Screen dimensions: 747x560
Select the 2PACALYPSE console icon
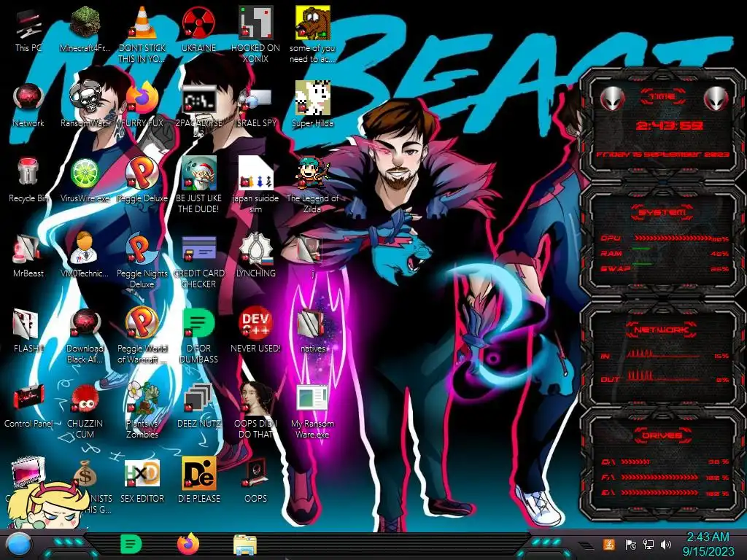coord(198,98)
